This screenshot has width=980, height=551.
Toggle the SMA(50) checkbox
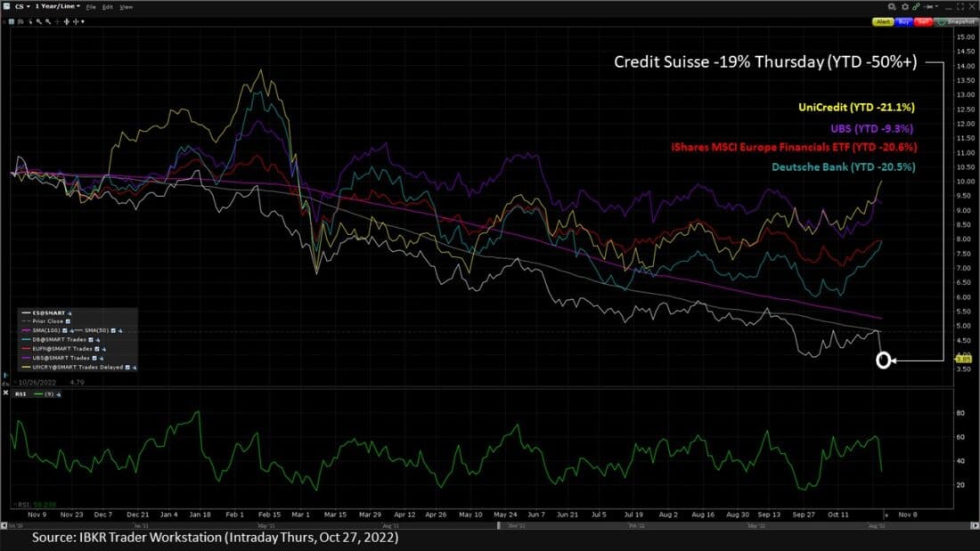coord(113,330)
